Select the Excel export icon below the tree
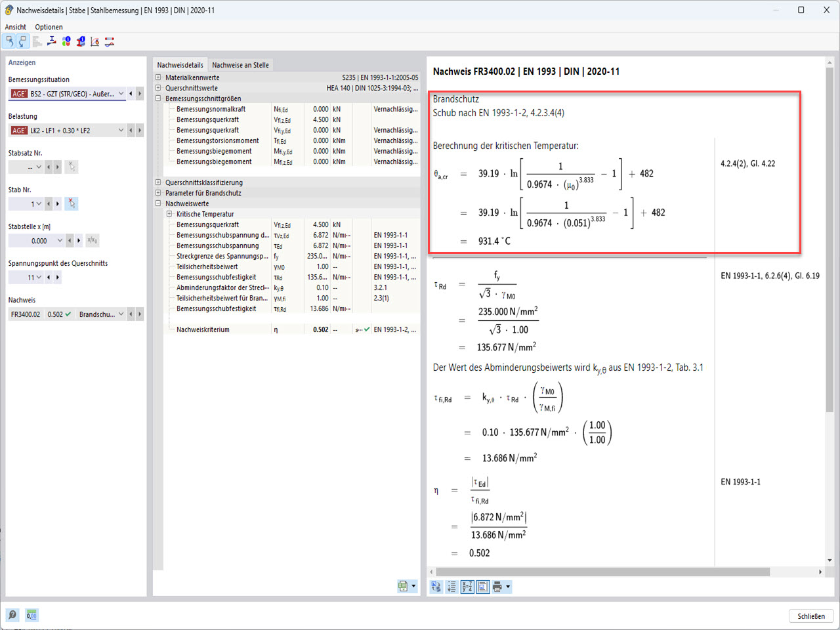This screenshot has height=630, width=840. 403,586
